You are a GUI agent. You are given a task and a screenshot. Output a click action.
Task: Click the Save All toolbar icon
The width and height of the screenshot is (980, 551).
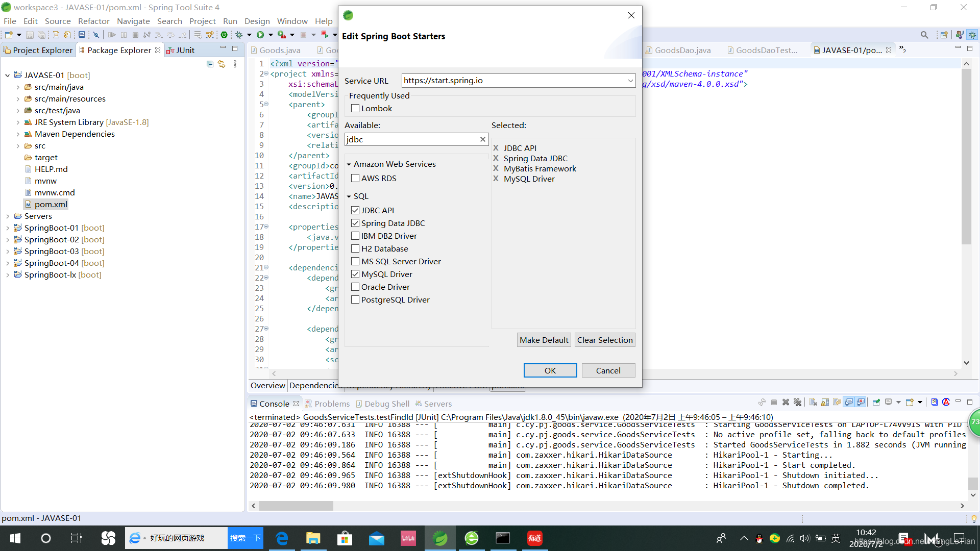(x=41, y=35)
